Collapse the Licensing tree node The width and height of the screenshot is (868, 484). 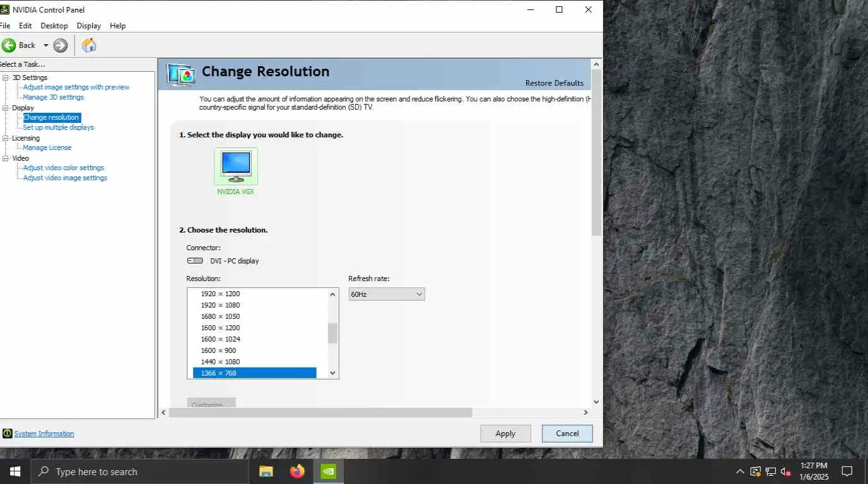tap(6, 138)
